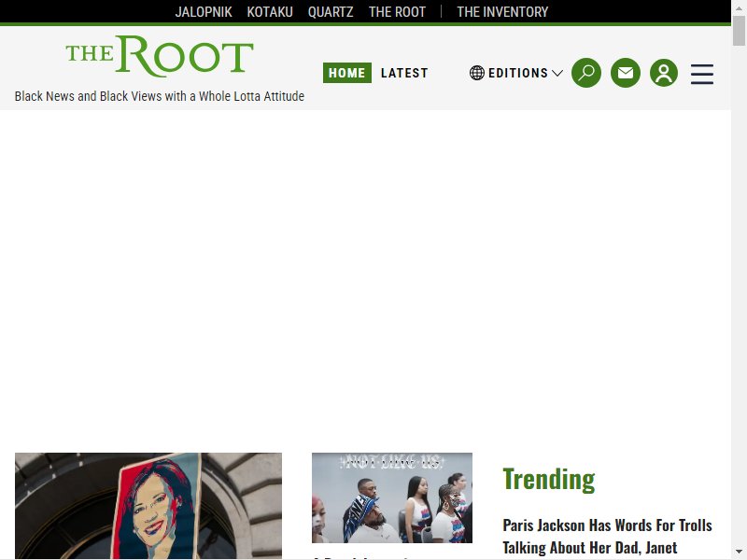Viewport: 747px width, 560px height.
Task: Go to Quartz in top bar
Action: pos(331,12)
